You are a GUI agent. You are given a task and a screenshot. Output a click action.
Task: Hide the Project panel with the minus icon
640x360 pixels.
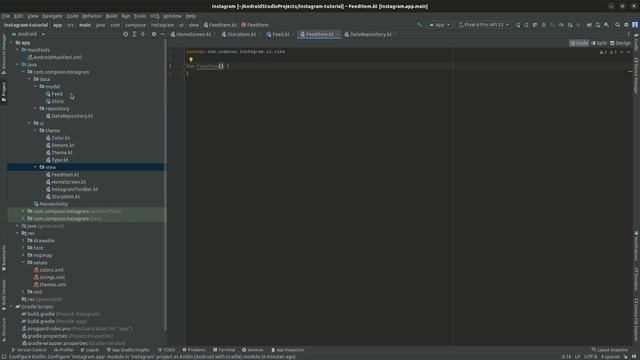tap(162, 34)
